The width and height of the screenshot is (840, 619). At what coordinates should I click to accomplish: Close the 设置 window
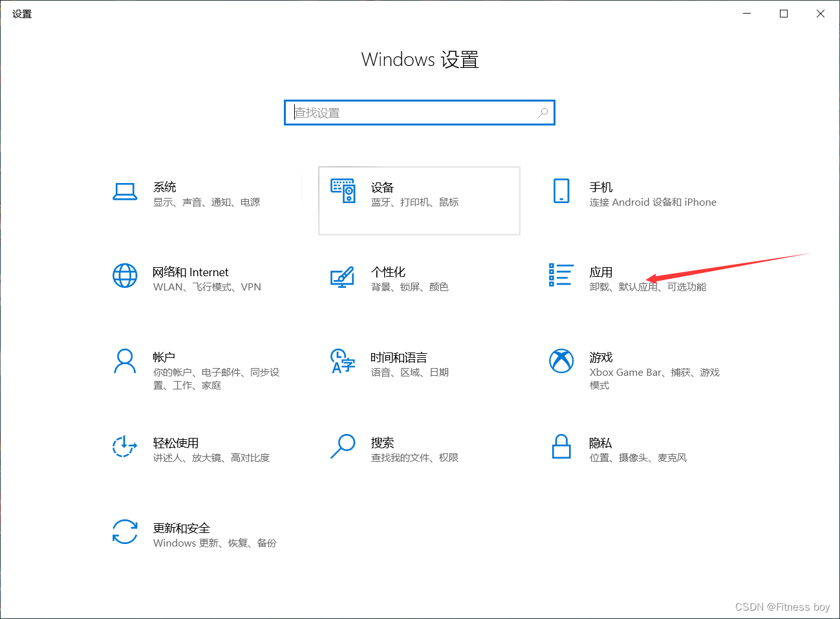pyautogui.click(x=821, y=14)
